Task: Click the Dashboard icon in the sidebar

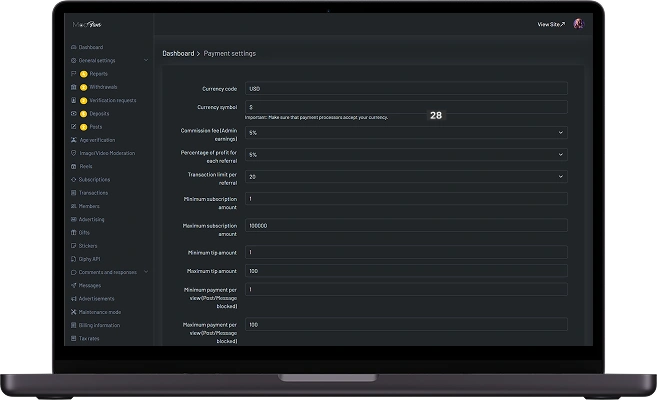Action: click(x=74, y=47)
